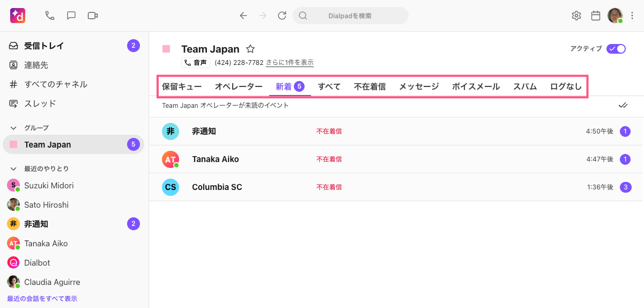Select Team Japan in sidebar groups
Image resolution: width=644 pixels, height=308 pixels.
click(x=73, y=144)
